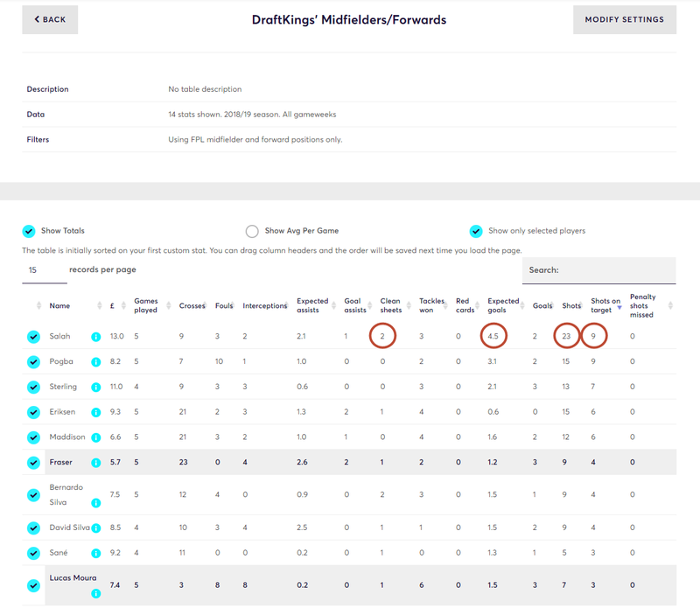700x608 pixels.
Task: Sort table by Games played column
Action: (x=146, y=306)
